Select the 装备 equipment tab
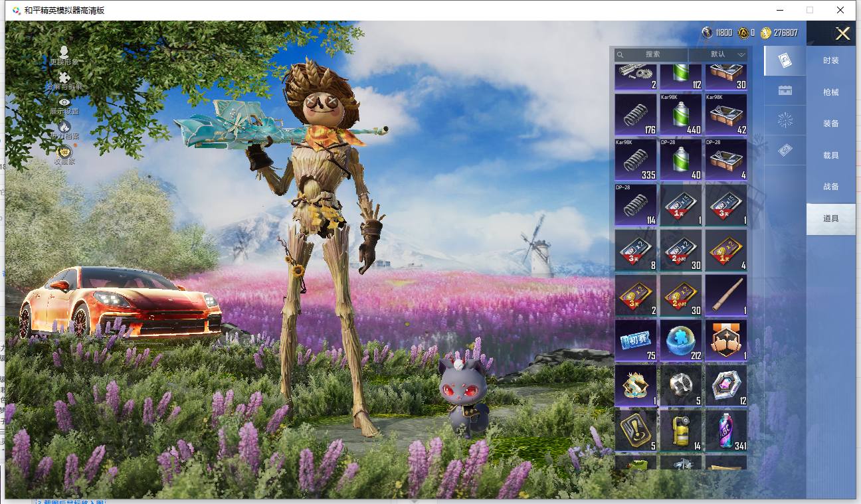The image size is (861, 504). [830, 124]
